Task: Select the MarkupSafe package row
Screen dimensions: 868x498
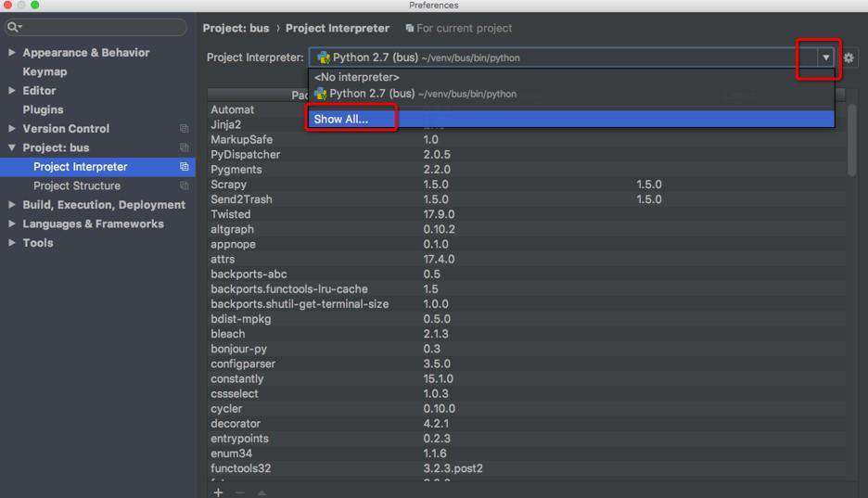Action: [527, 139]
